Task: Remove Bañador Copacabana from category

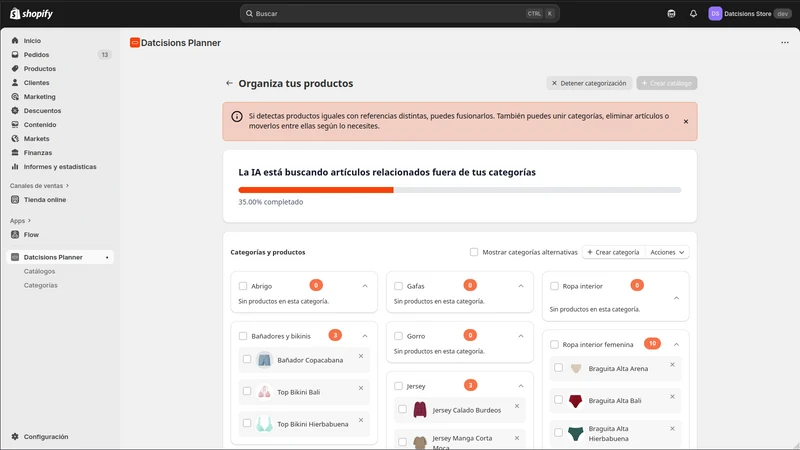Action: [x=361, y=356]
